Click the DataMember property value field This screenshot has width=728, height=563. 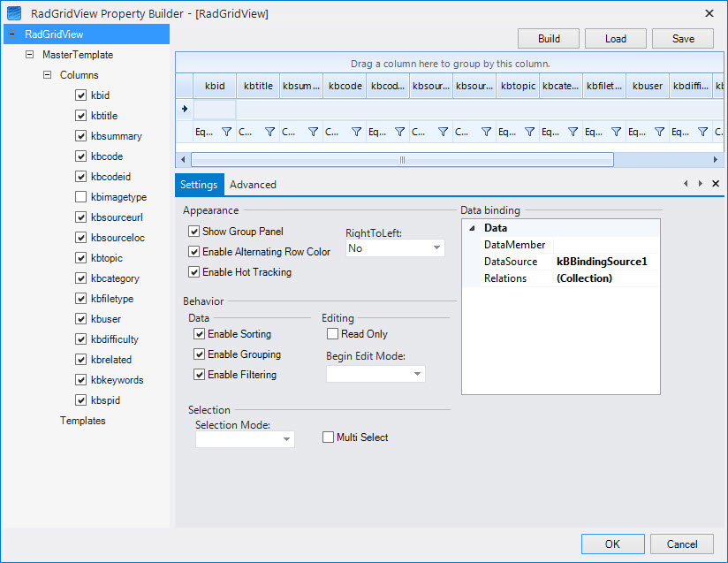605,245
